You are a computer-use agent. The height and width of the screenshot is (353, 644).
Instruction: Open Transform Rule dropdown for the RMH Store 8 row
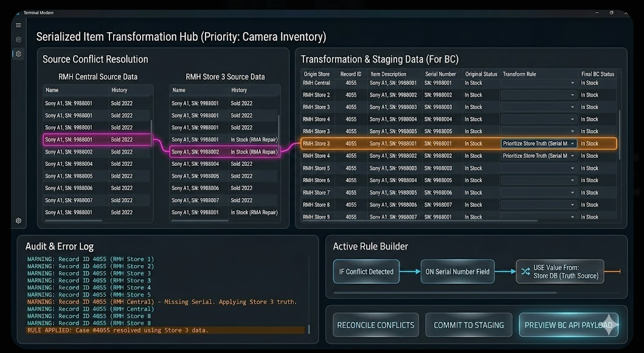(539, 205)
